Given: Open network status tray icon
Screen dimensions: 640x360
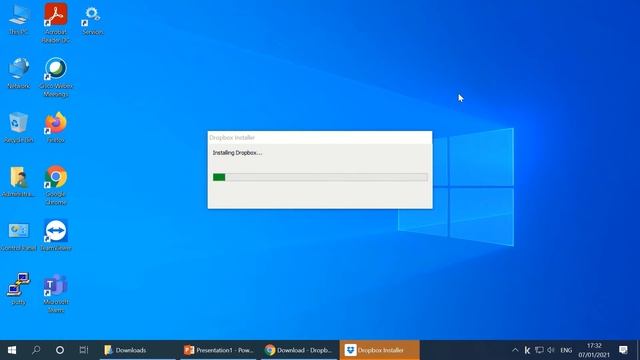Looking at the screenshot, I should [x=539, y=350].
